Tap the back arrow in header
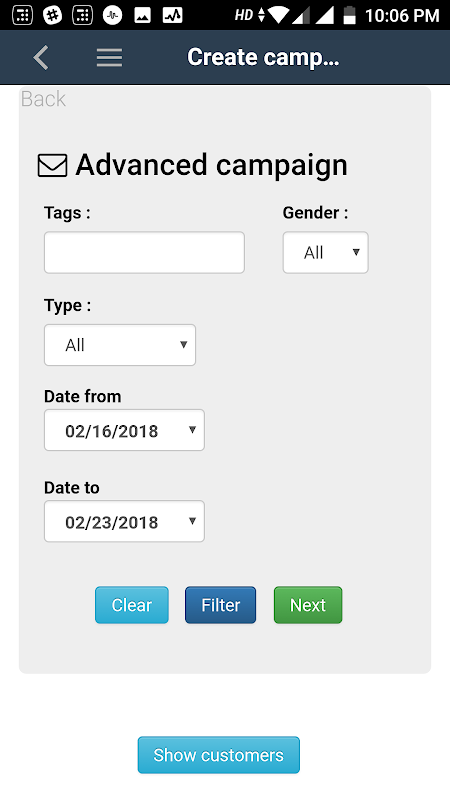This screenshot has width=450, height=800. pos(41,57)
